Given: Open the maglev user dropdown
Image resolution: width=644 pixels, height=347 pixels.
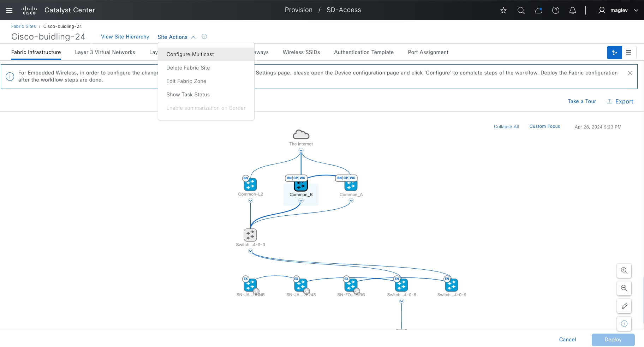Looking at the screenshot, I should point(619,10).
